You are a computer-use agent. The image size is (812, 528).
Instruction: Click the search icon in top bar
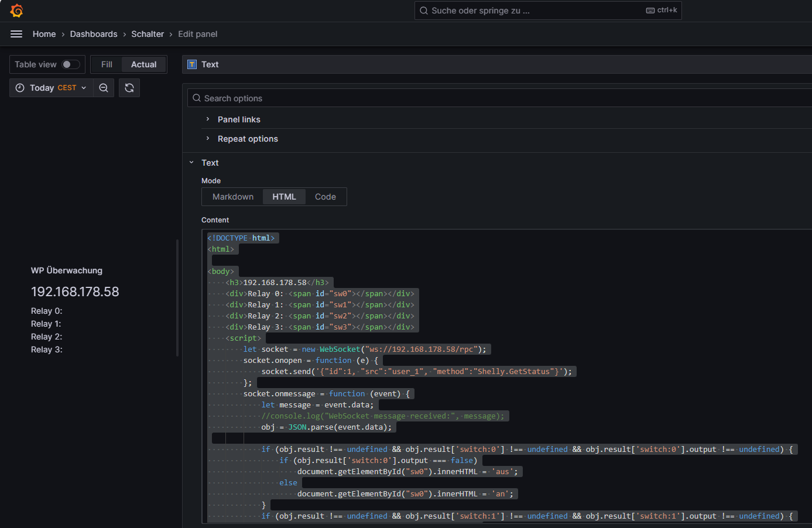tap(424, 11)
